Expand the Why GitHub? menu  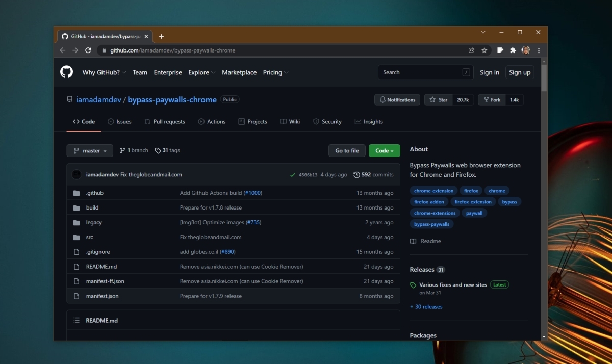[x=104, y=72]
